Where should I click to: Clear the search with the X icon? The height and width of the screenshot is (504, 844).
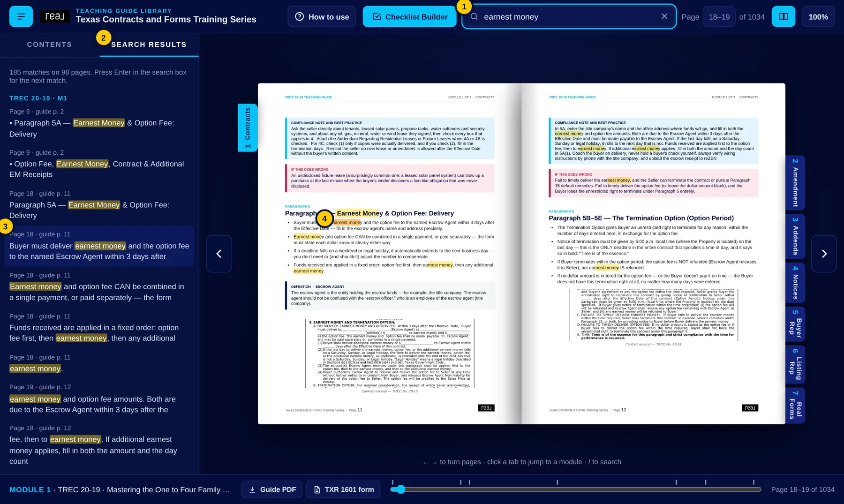click(664, 16)
